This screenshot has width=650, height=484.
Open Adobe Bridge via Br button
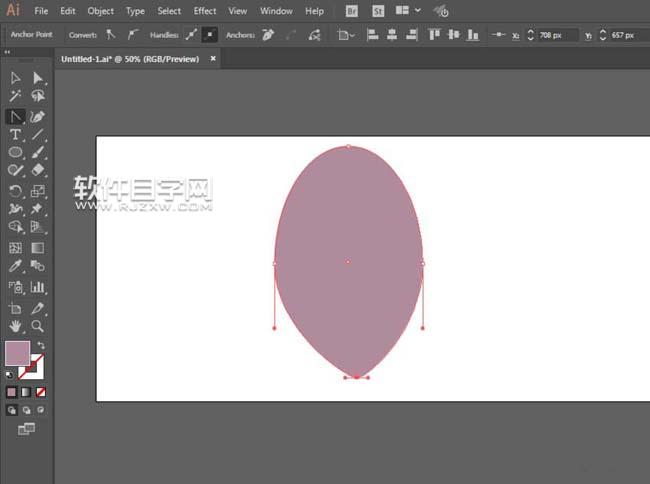(352, 11)
